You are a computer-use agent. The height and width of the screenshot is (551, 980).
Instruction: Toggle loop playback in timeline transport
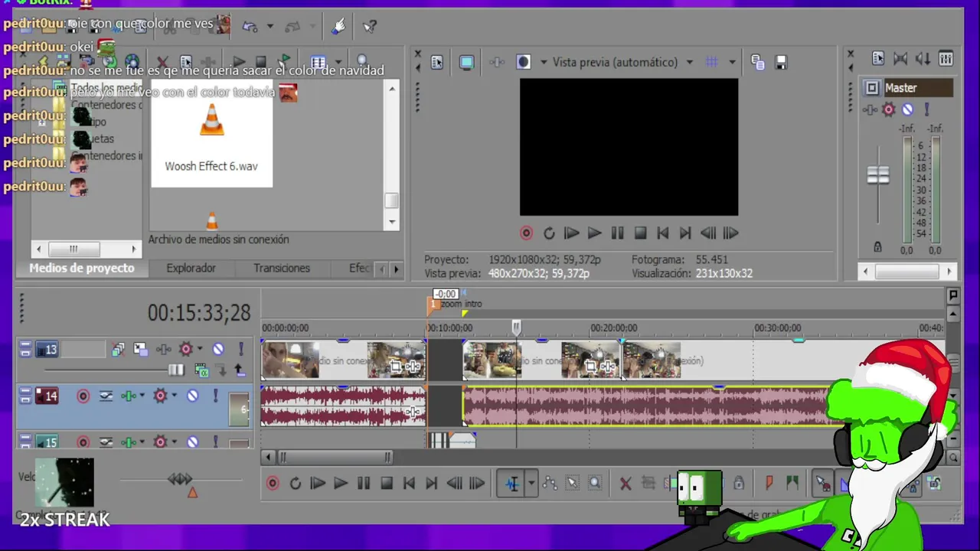(x=295, y=484)
